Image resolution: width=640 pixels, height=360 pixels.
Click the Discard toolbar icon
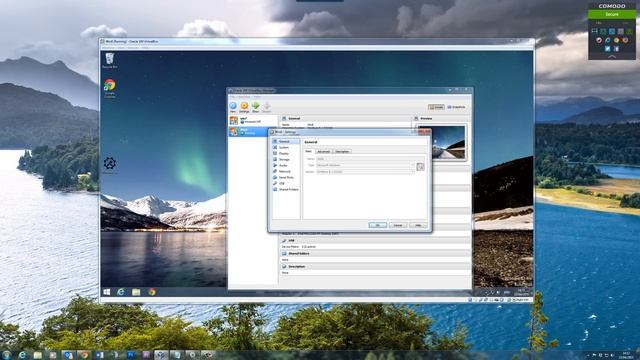click(x=267, y=107)
